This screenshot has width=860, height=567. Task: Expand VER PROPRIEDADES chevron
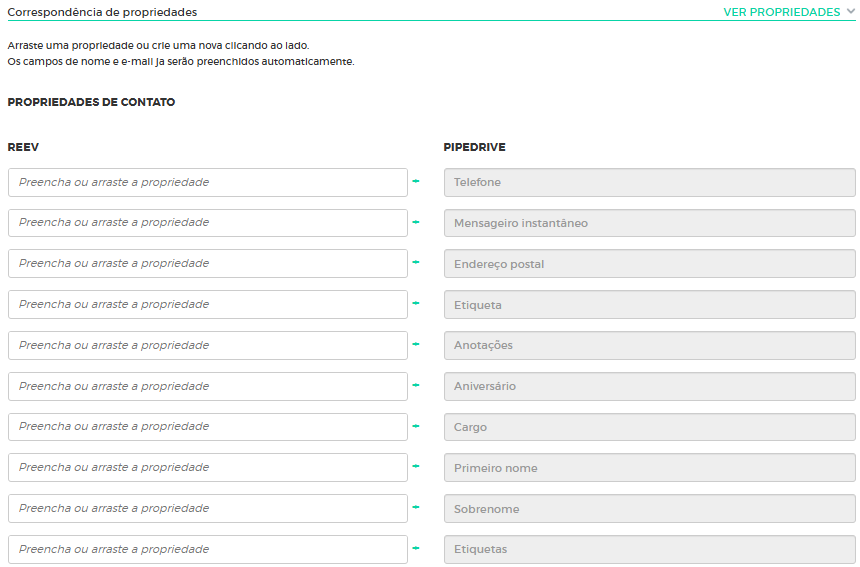point(850,12)
